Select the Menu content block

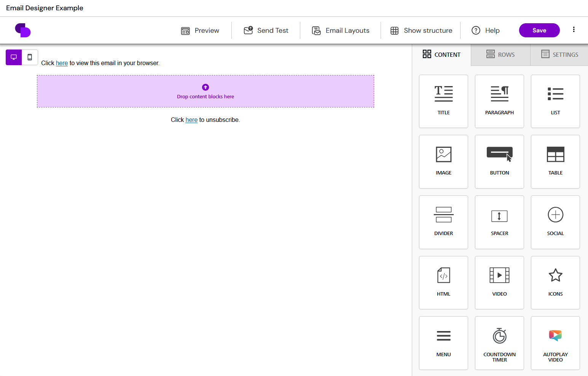coord(443,343)
